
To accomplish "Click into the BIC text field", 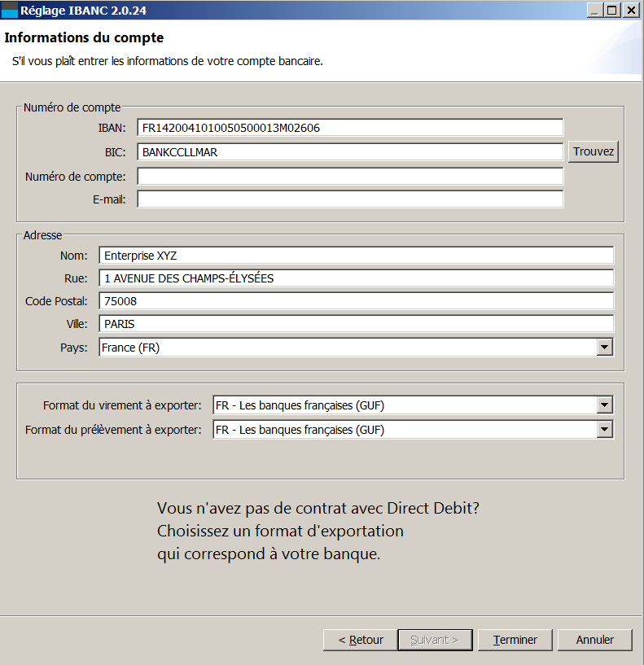I will (x=350, y=152).
